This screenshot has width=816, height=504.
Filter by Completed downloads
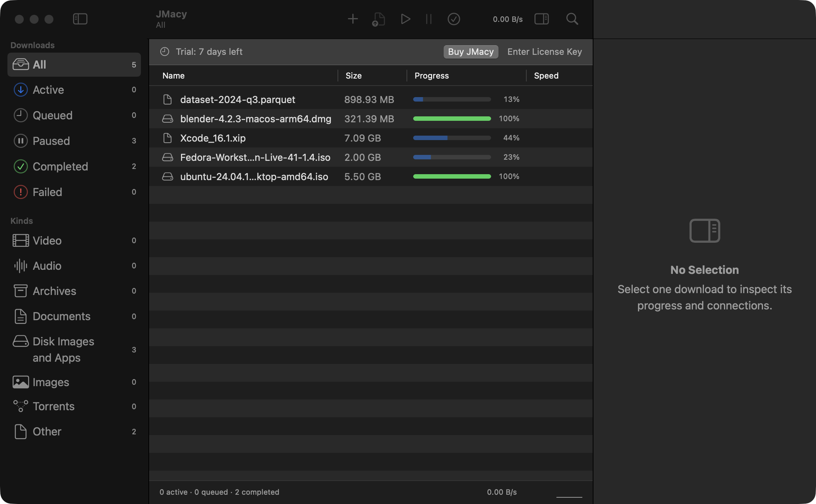pos(74,166)
